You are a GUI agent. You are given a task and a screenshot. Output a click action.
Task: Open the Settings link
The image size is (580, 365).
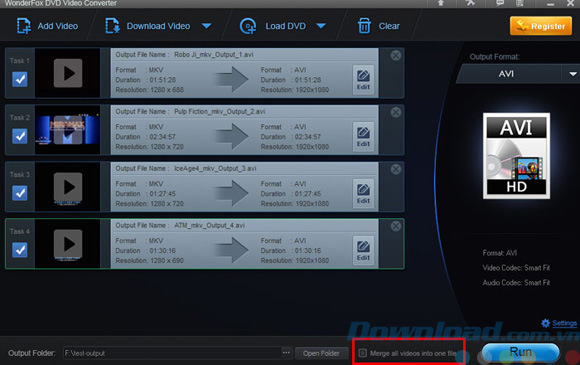point(564,324)
